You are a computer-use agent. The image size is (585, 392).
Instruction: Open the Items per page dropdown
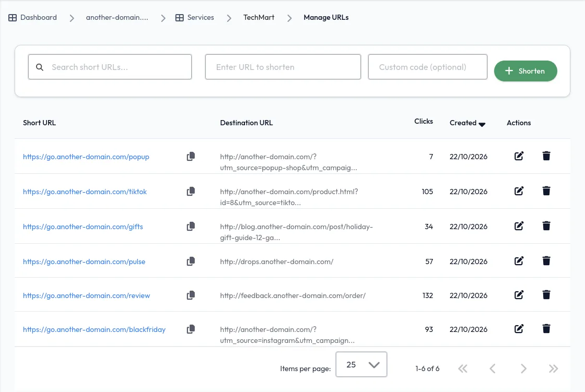click(x=361, y=364)
